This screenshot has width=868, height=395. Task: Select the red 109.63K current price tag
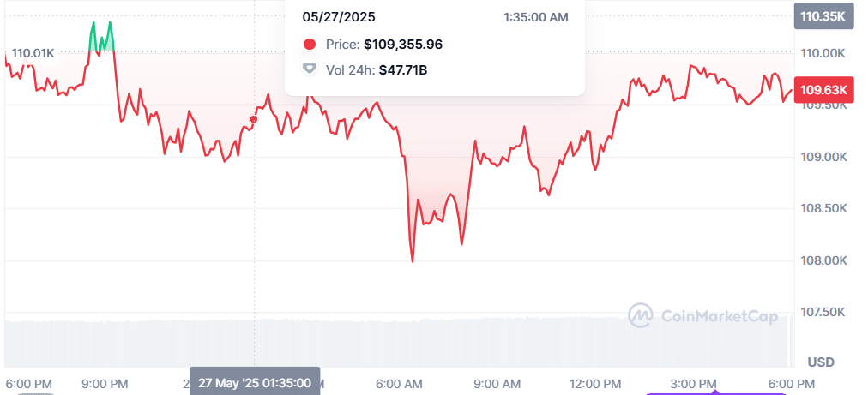click(823, 90)
